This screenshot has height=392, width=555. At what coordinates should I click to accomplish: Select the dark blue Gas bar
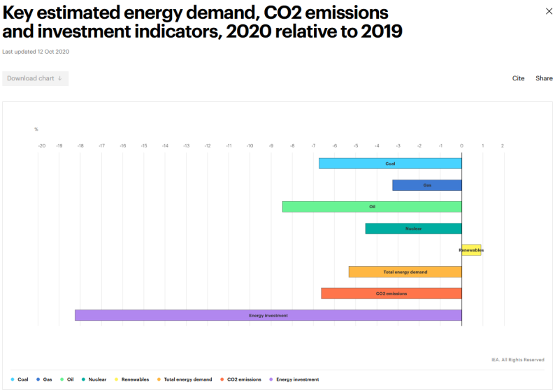click(x=426, y=185)
